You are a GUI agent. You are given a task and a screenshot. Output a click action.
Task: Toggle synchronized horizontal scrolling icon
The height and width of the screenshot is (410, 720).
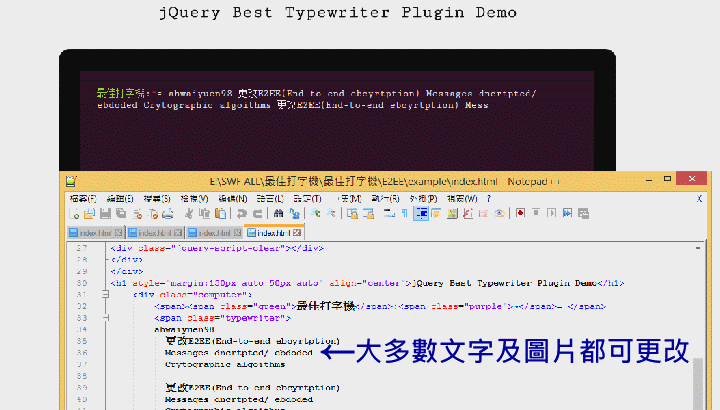click(368, 213)
